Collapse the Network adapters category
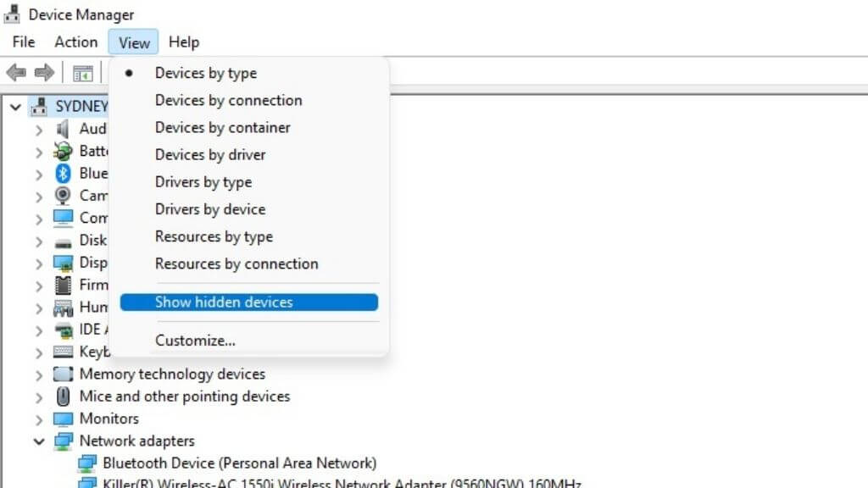The height and width of the screenshot is (488, 868). 39,441
